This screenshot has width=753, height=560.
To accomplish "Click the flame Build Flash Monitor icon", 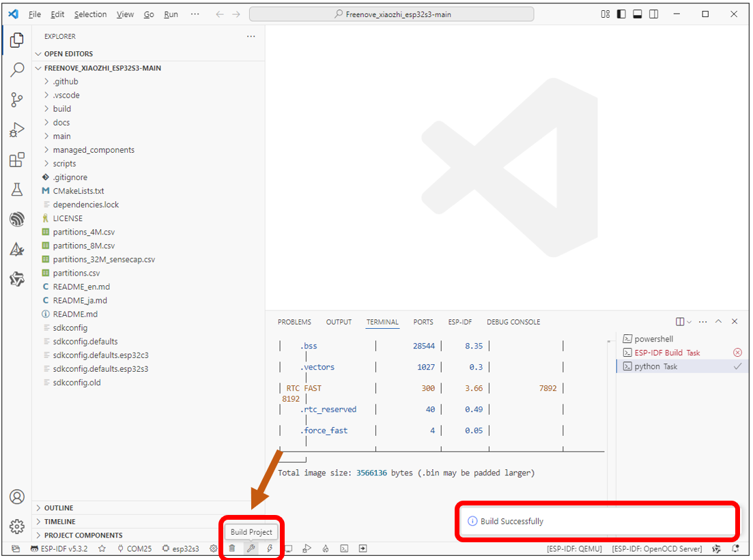I will (x=326, y=548).
